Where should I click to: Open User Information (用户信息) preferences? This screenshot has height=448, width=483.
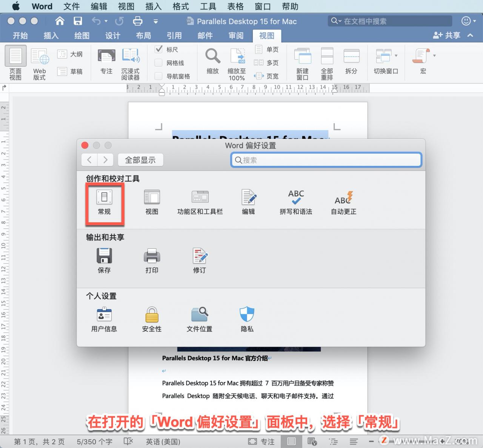(x=104, y=320)
